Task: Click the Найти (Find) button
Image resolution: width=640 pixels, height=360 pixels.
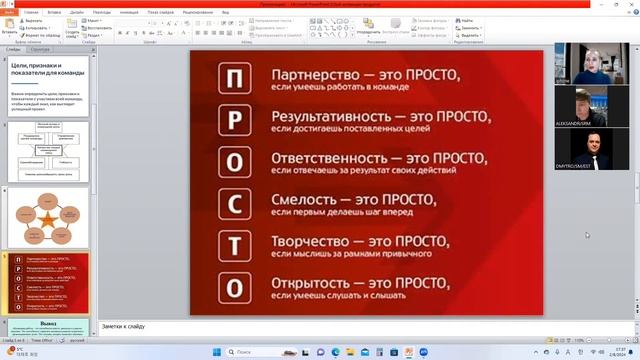Action: (464, 21)
